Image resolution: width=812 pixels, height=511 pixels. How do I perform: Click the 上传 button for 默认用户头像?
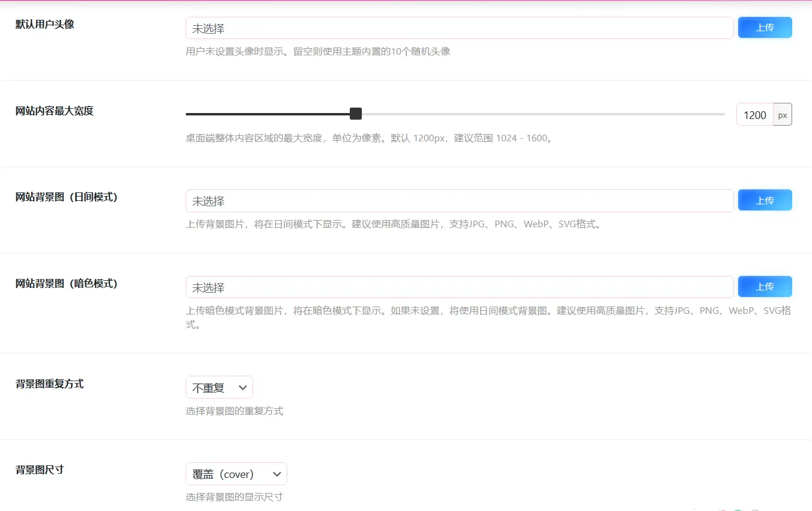[765, 28]
